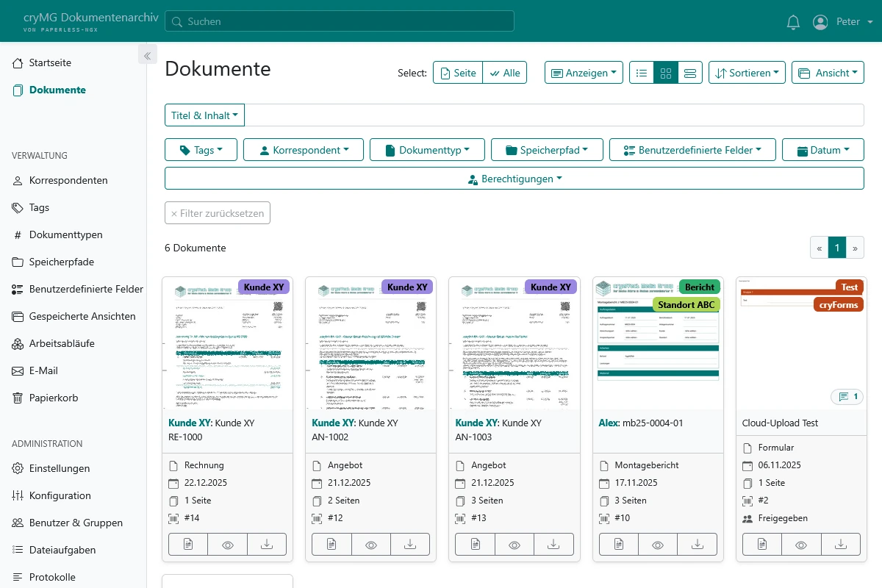
Task: Open details icon on document AN-1003
Action: click(x=475, y=544)
